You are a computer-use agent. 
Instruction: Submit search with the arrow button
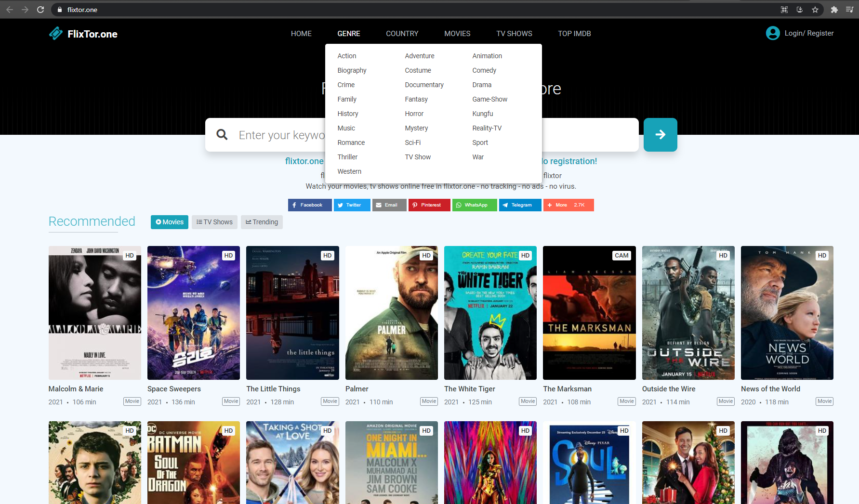661,135
